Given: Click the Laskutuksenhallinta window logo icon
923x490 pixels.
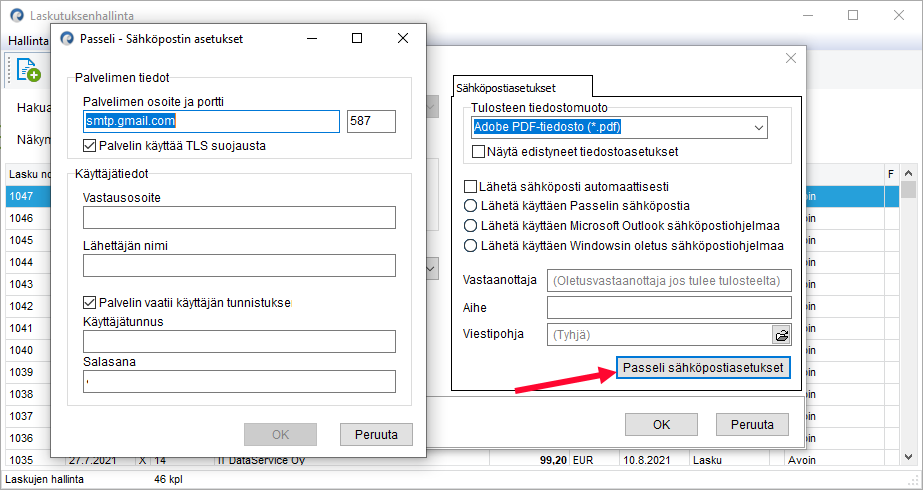Looking at the screenshot, I should click(x=18, y=16).
